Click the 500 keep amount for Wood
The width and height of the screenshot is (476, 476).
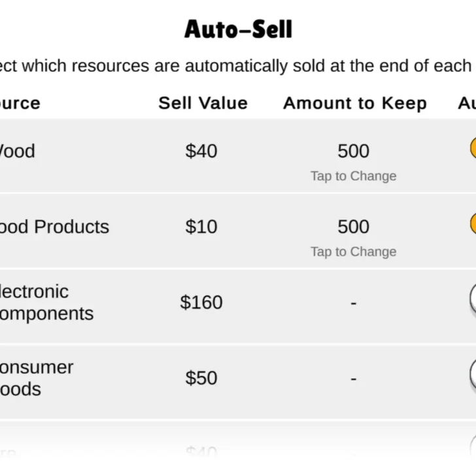click(353, 151)
